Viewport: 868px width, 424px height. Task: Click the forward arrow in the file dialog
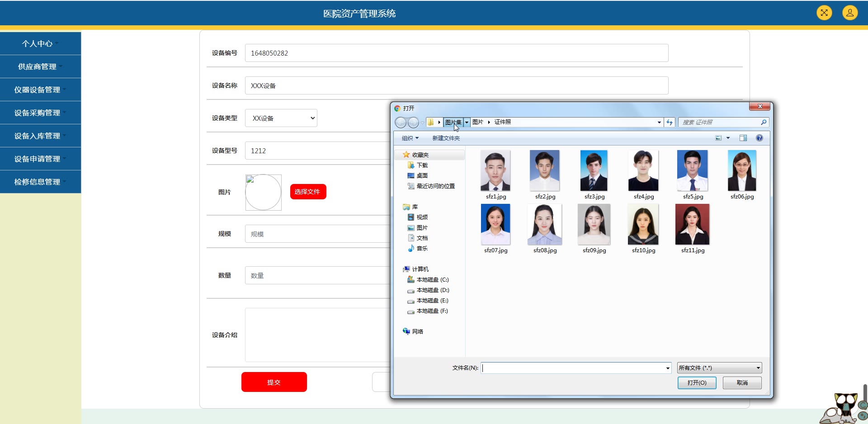tap(413, 122)
